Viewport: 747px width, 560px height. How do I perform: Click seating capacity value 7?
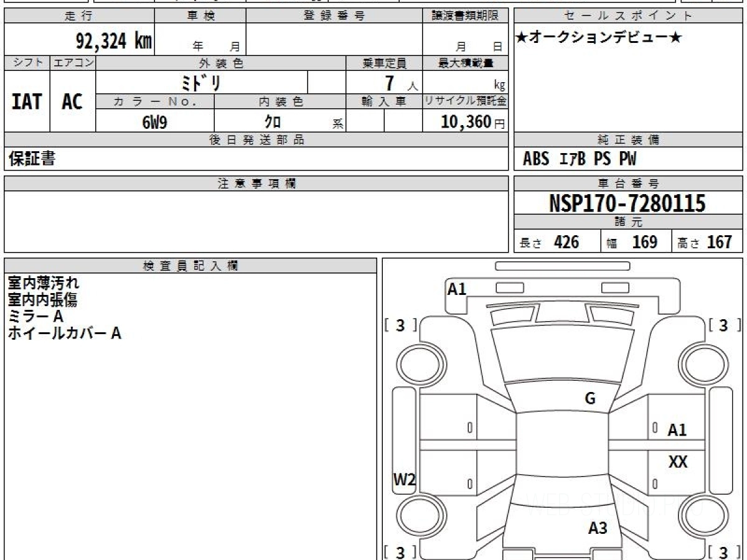click(x=390, y=83)
